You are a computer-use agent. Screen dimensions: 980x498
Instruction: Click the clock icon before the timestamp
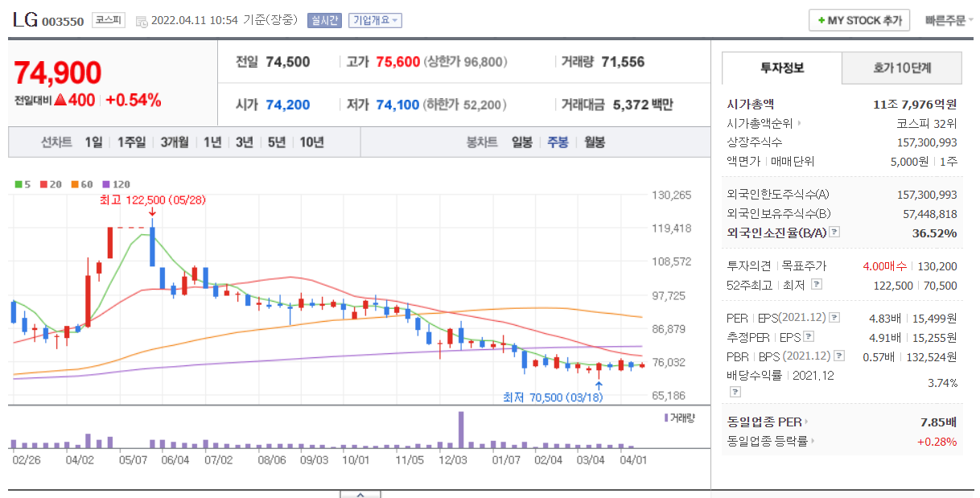[142, 21]
